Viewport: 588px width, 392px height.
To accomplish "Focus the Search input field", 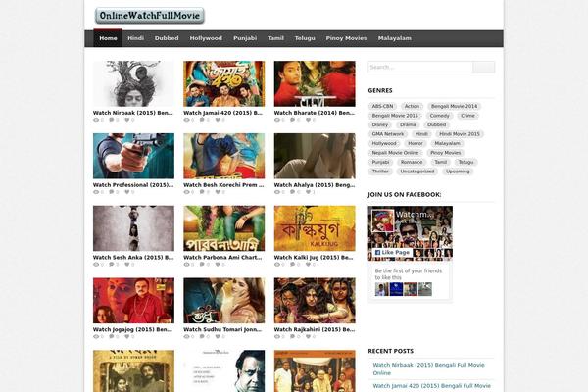I will click(x=420, y=68).
